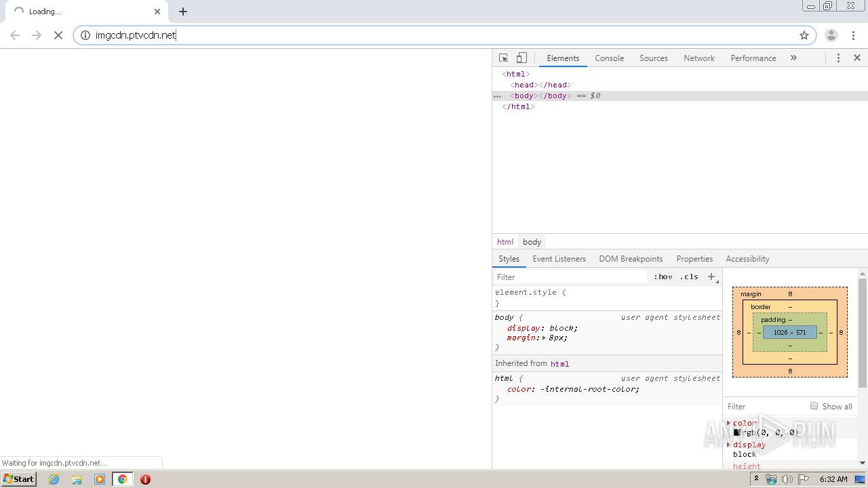View site information icon
The height and width of the screenshot is (488, 868).
pos(85,35)
